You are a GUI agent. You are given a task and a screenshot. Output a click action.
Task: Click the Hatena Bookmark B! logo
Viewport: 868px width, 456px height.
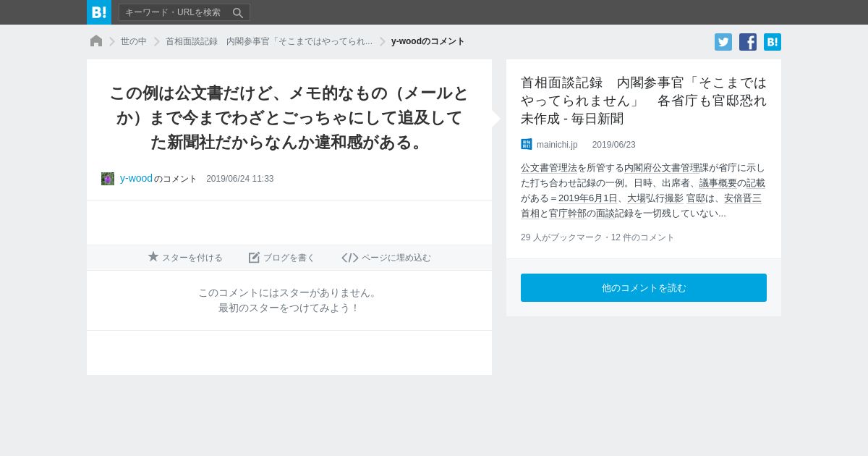pyautogui.click(x=99, y=12)
